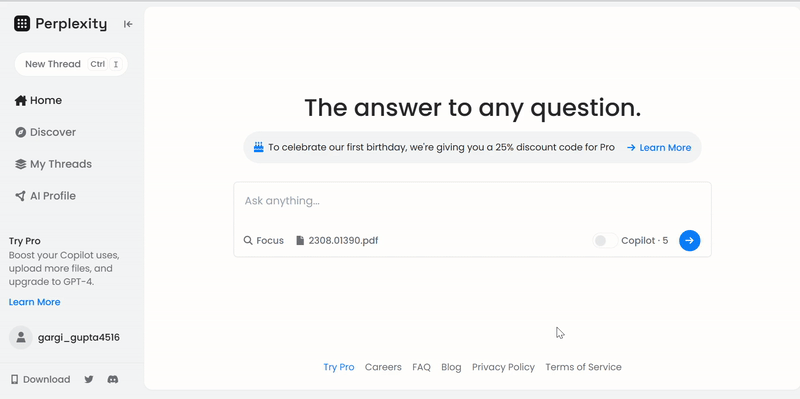Submit the query with arrow button
Viewport: 800px width, 399px height.
[x=690, y=241]
